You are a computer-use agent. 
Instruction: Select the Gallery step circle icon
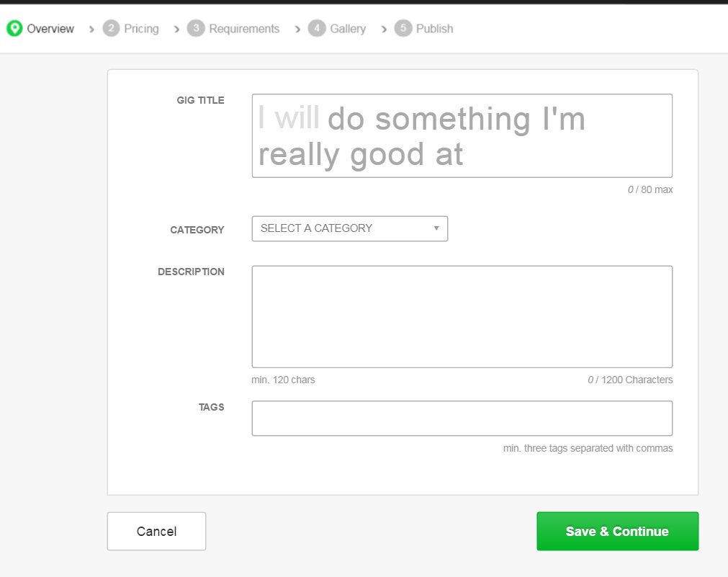317,28
